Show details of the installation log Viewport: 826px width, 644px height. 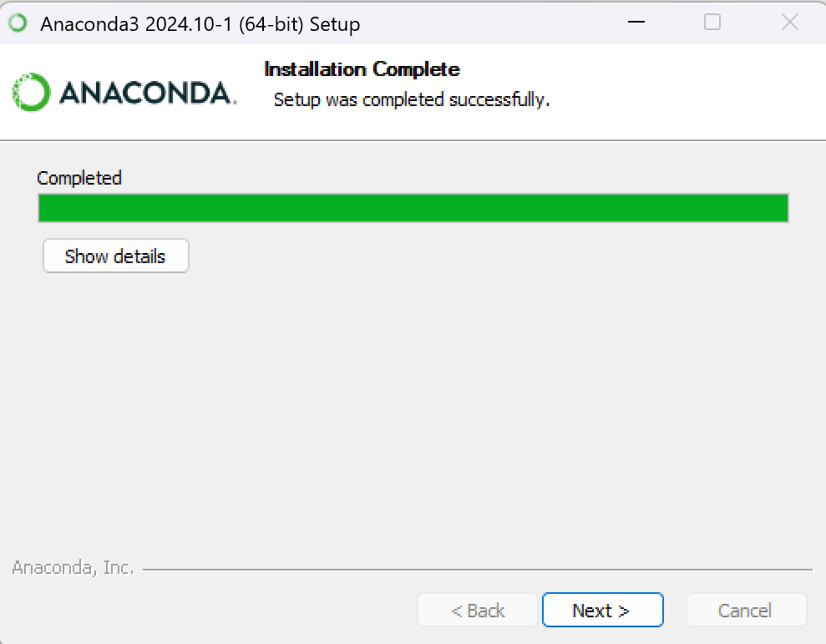tap(116, 256)
